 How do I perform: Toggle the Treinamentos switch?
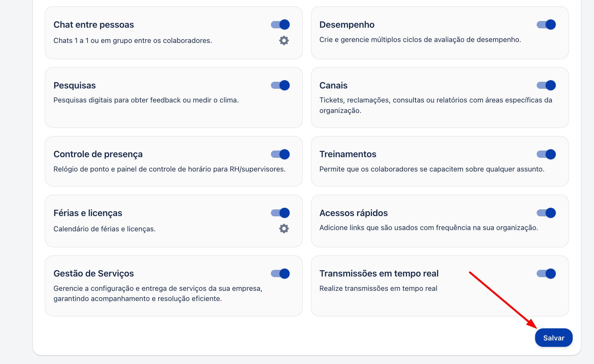546,154
